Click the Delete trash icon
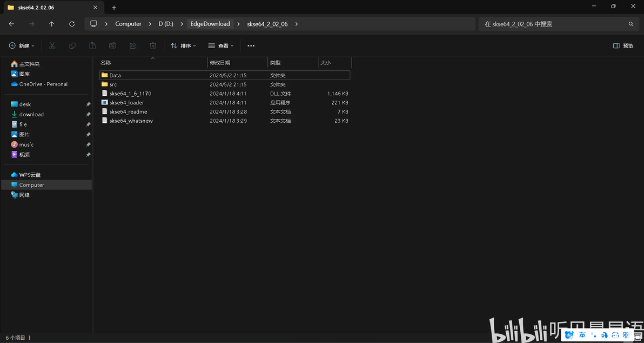The image size is (644, 343). tap(153, 45)
